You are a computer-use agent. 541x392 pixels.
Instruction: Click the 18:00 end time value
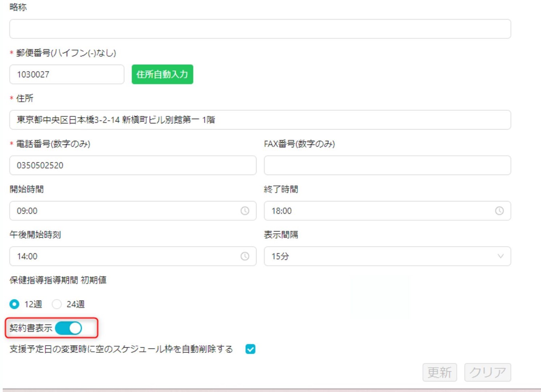click(x=282, y=211)
